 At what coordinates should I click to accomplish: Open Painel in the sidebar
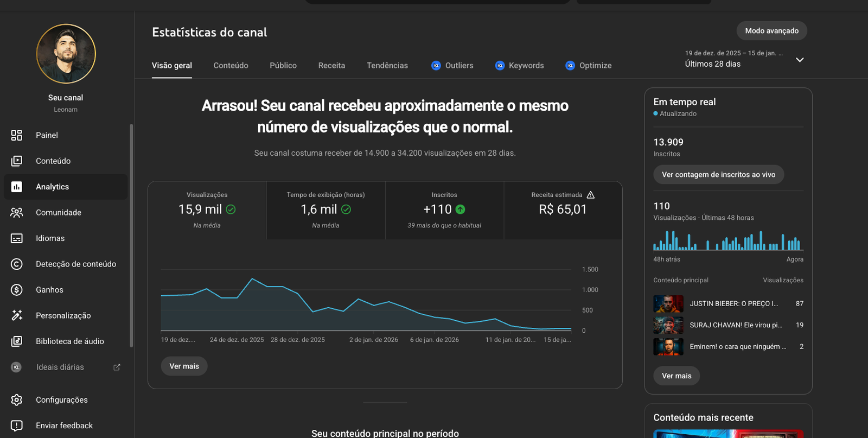66,135
